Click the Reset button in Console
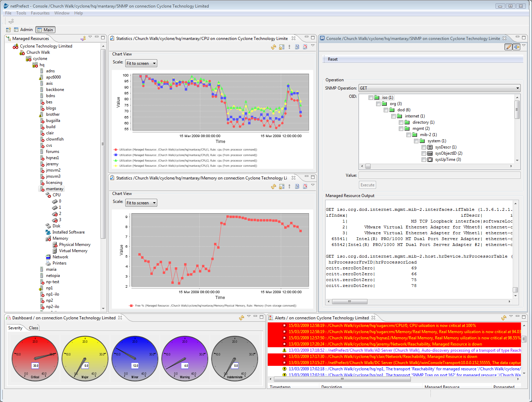Image resolution: width=532 pixels, height=402 pixels. (333, 59)
